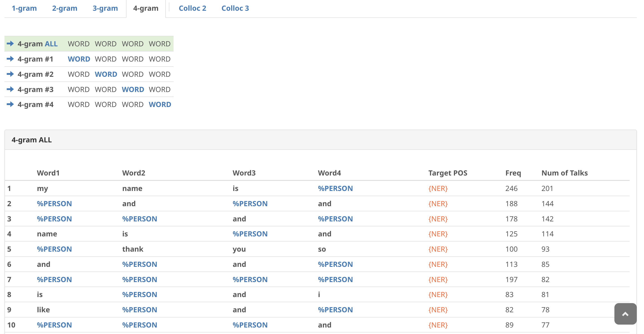The width and height of the screenshot is (644, 334).
Task: Open the {NER} link in row 7
Action: 438,279
